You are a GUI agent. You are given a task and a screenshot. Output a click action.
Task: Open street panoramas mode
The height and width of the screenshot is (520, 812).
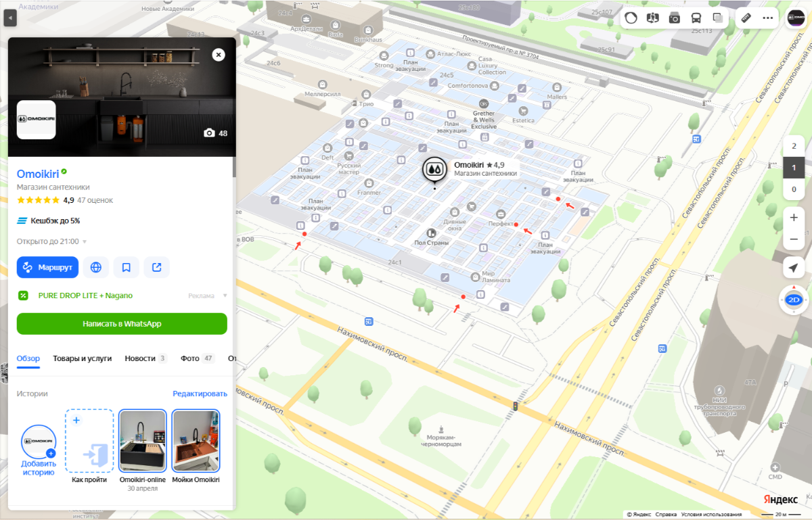click(x=653, y=18)
